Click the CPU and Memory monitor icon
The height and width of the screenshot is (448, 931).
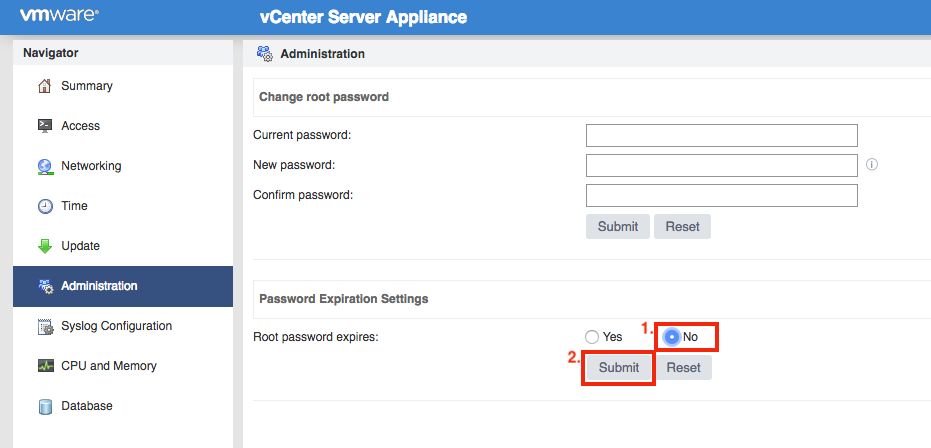pos(45,366)
